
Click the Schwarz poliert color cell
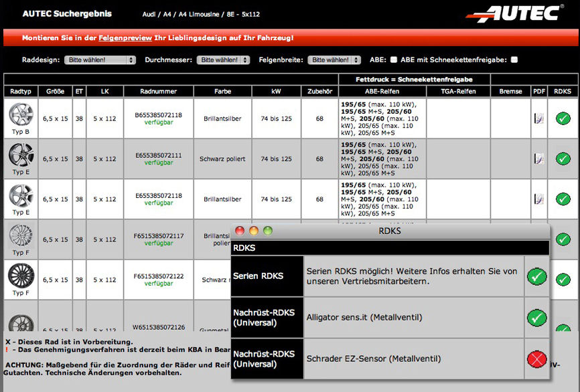tap(222, 159)
